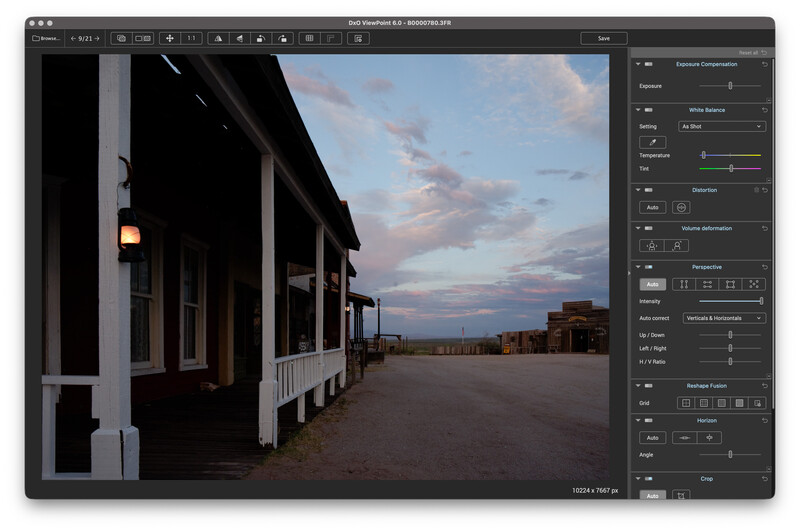Collapse the Reshape Fusion section
Screen dimensions: 800x532
[638, 386]
